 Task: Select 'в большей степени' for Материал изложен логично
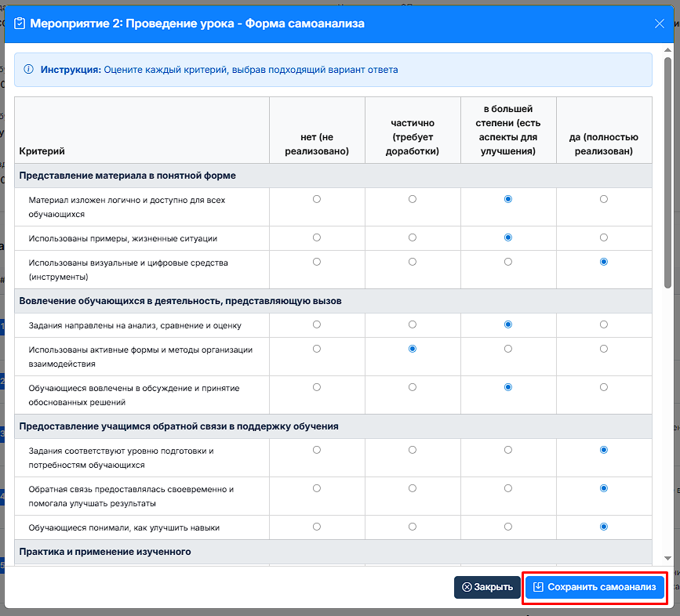(x=507, y=199)
